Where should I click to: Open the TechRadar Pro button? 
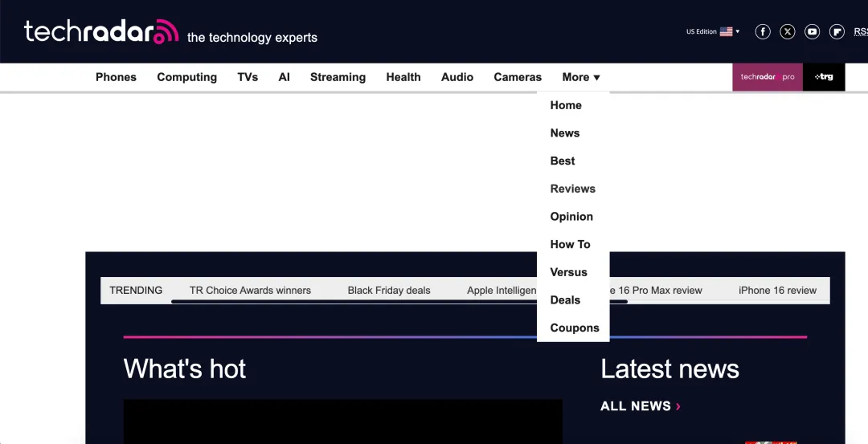click(x=767, y=77)
